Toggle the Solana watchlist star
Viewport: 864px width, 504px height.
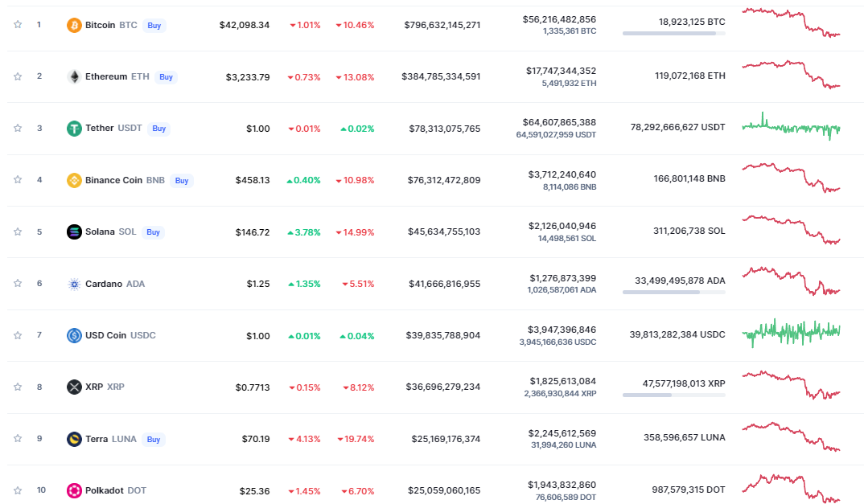[x=18, y=232]
